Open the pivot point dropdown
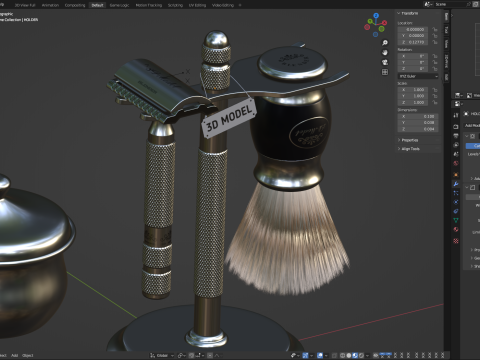The image size is (480, 360). pos(182,355)
